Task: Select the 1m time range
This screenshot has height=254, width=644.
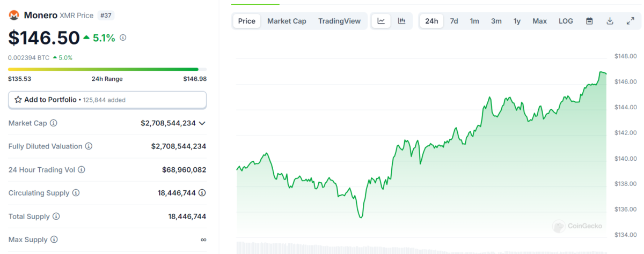Action: coord(474,21)
